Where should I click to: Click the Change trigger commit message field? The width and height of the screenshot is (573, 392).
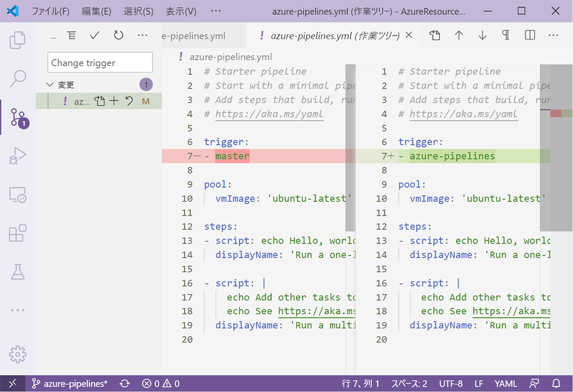(100, 62)
